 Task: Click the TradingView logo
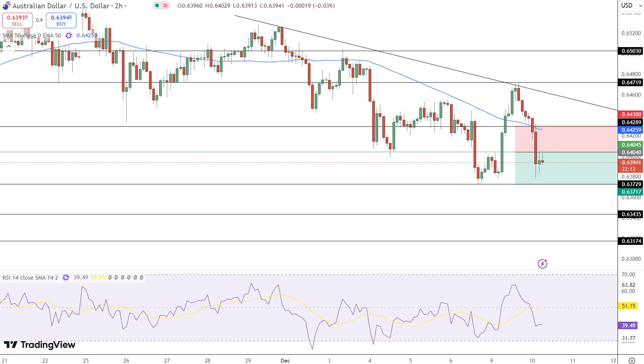[39, 344]
